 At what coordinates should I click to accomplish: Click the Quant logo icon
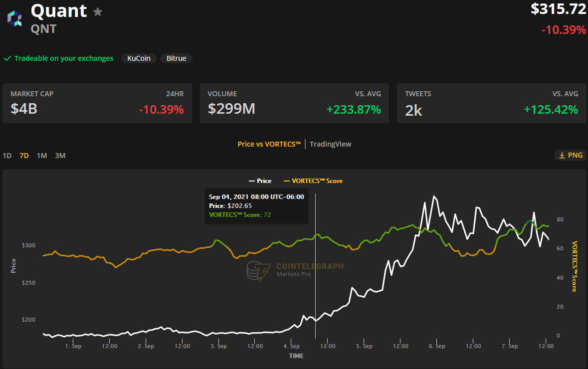pyautogui.click(x=14, y=18)
